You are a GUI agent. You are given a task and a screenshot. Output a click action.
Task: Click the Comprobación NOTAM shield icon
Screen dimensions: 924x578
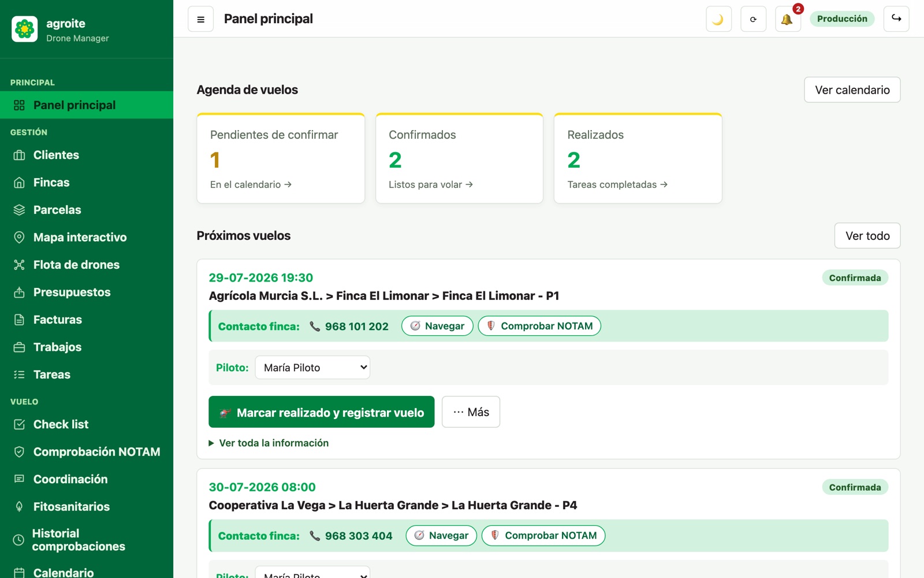click(19, 452)
